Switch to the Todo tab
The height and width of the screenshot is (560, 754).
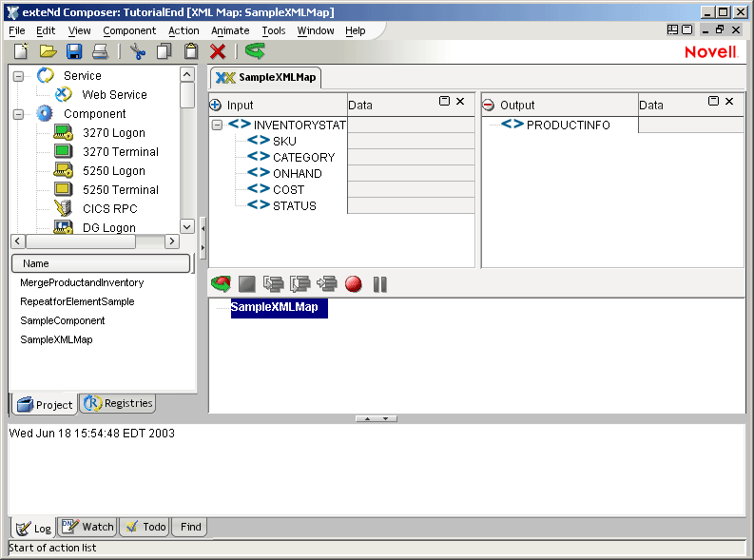coord(145,527)
